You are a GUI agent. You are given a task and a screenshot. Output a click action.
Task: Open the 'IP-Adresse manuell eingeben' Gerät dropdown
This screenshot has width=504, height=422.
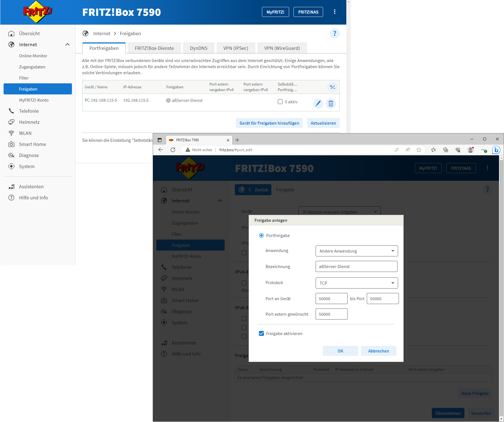coord(340,211)
